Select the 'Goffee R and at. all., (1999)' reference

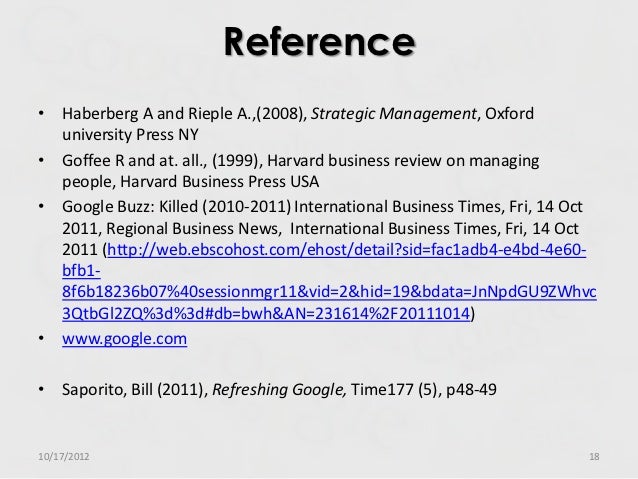tap(301, 171)
